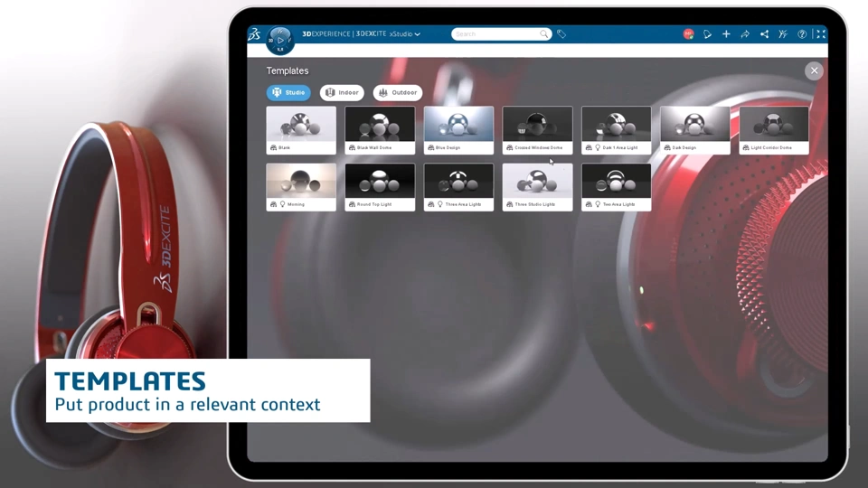Choose the Dark Design template

coord(694,130)
